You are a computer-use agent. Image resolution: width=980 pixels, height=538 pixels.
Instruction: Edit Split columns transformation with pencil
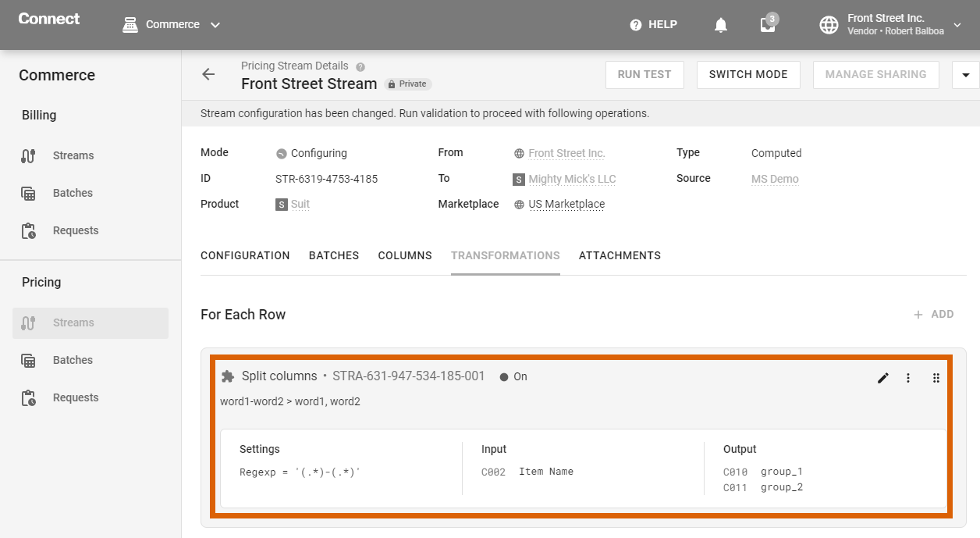[x=883, y=378]
